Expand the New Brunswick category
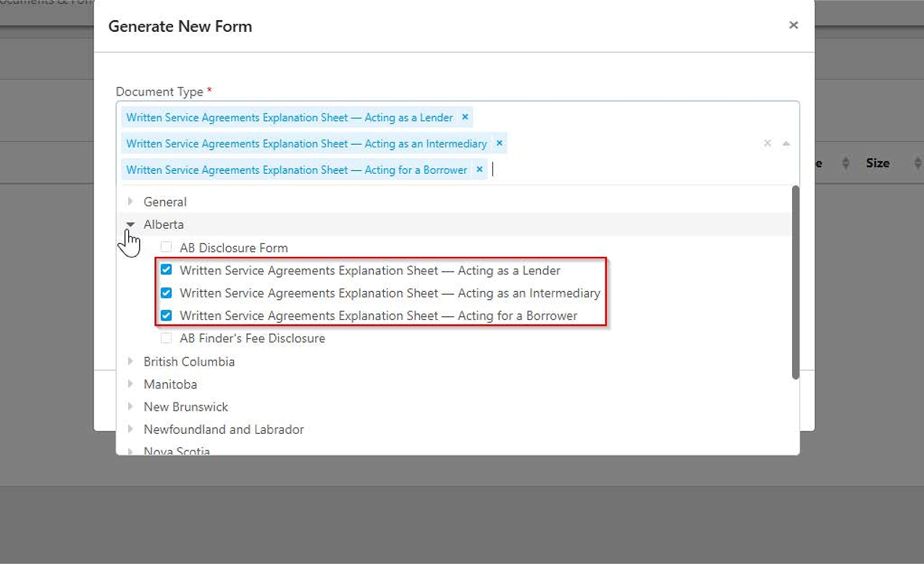 click(131, 406)
